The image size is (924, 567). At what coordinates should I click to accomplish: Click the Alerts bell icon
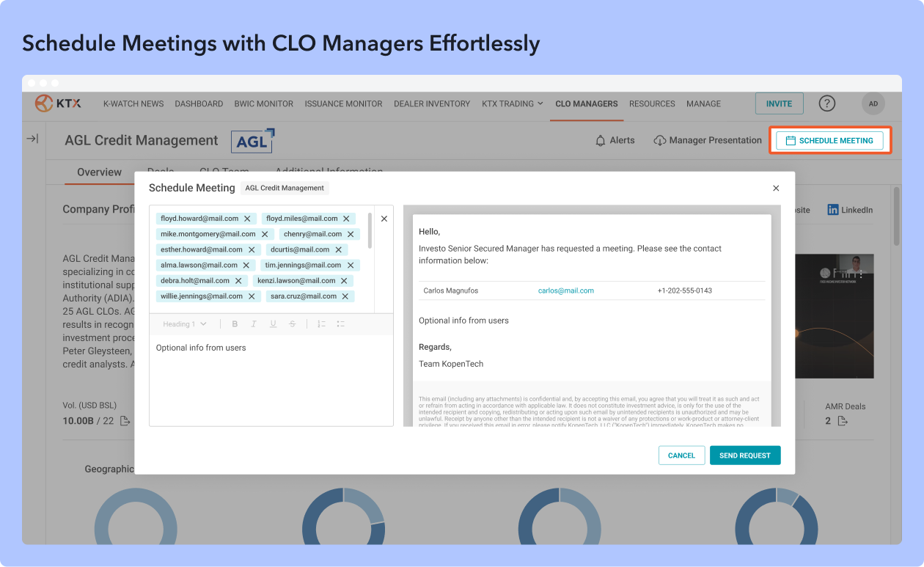click(x=601, y=140)
